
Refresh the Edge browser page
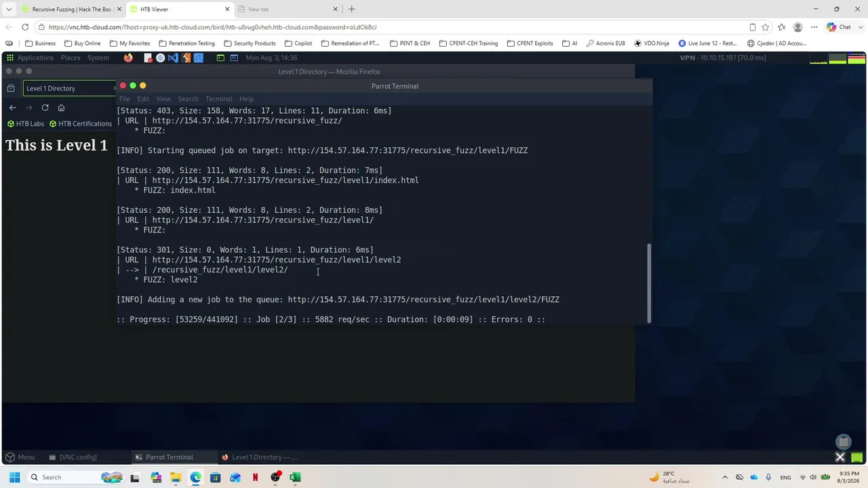click(x=25, y=27)
